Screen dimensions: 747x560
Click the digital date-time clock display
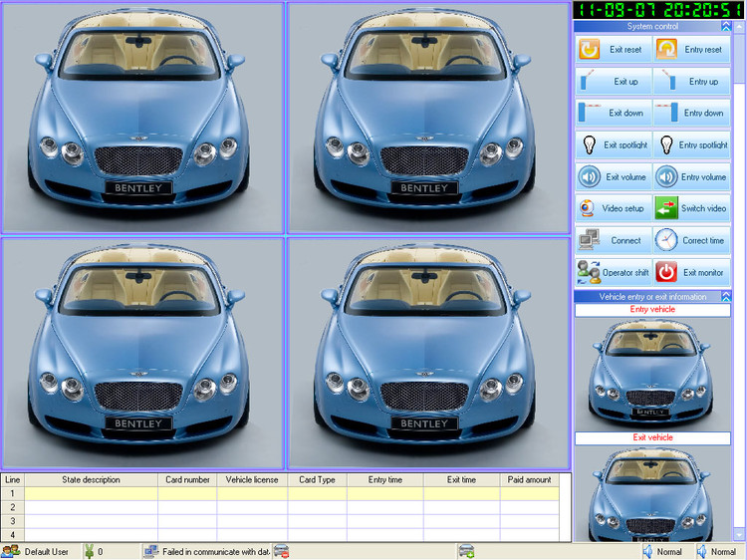pos(659,10)
